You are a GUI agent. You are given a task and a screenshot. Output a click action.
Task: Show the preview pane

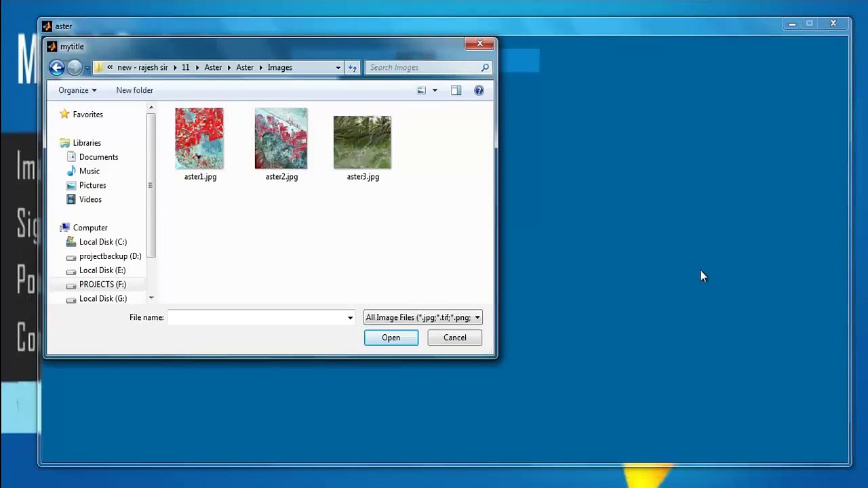click(x=456, y=90)
